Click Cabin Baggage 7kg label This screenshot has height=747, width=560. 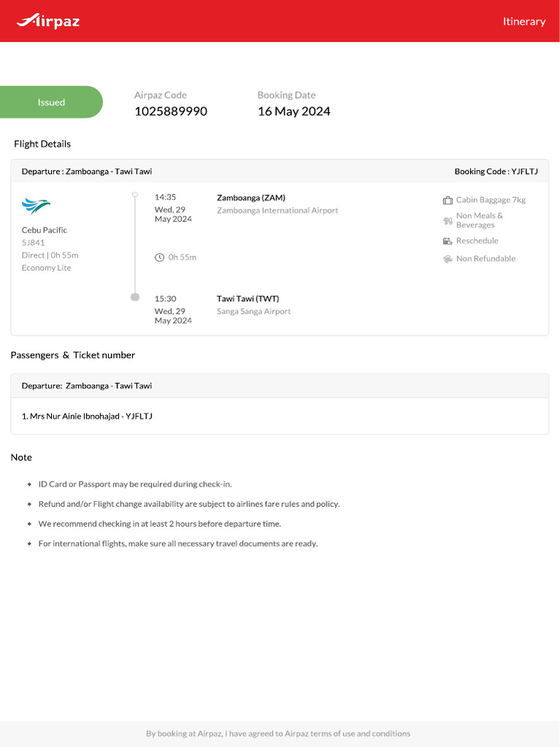point(491,200)
